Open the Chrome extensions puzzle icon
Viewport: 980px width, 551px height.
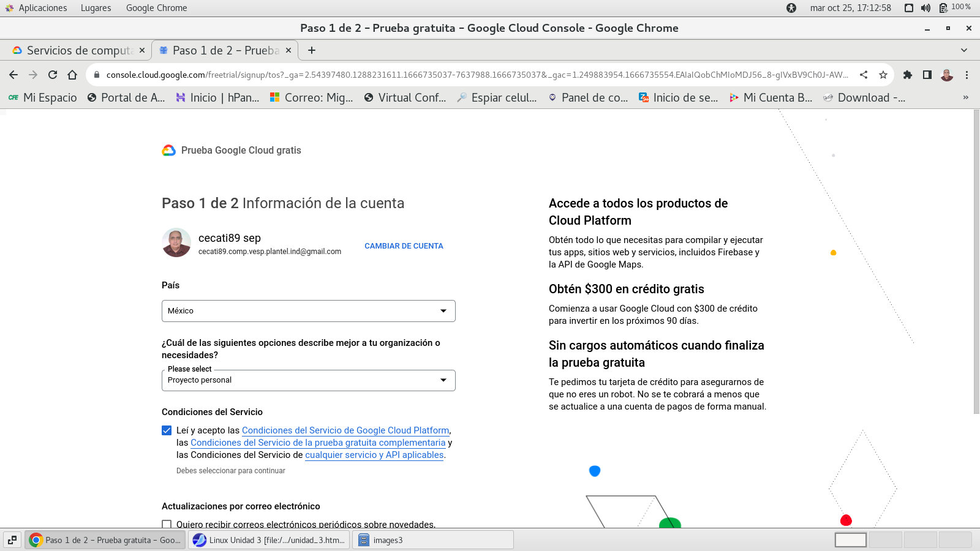[x=908, y=75]
